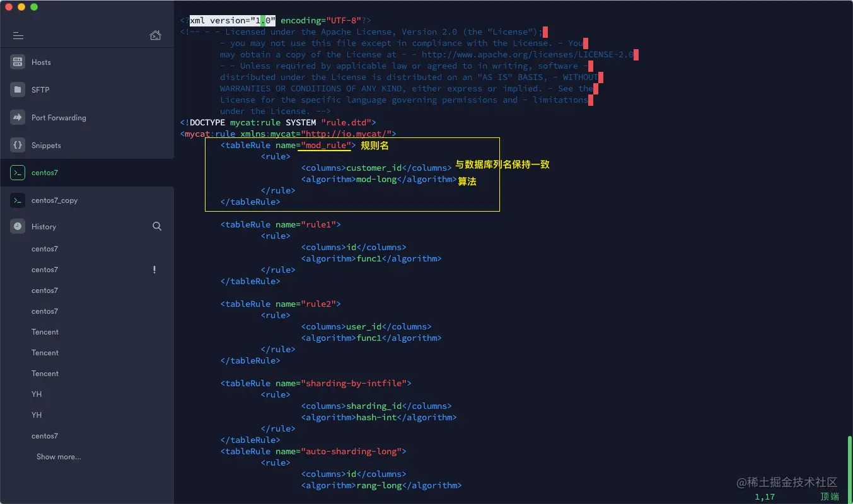Click the vim cursor on version 1.0
This screenshot has height=504, width=853.
point(263,21)
